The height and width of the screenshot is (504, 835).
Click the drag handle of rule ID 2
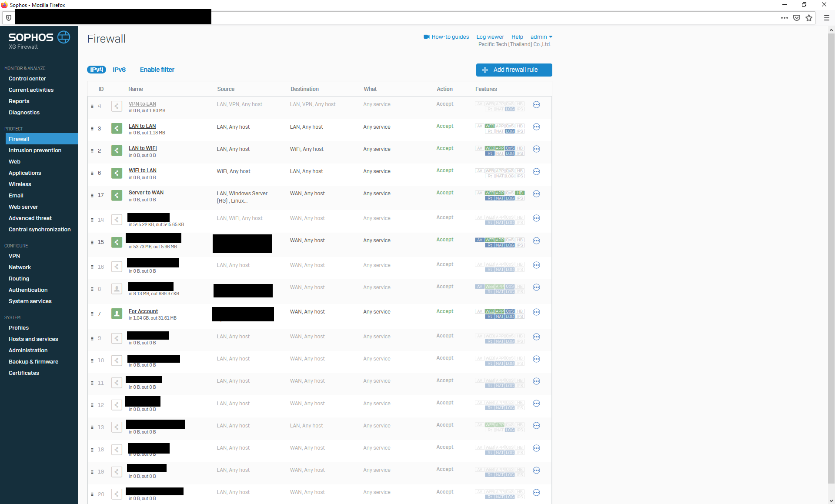(x=92, y=151)
